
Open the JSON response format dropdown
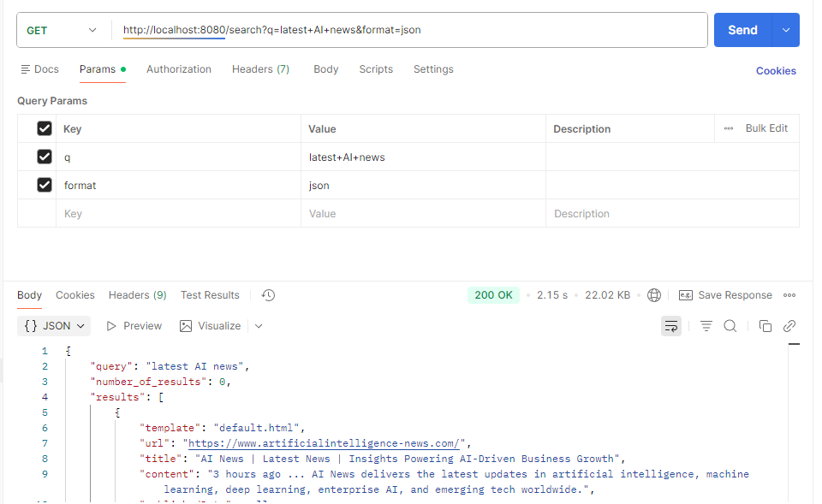[53, 325]
